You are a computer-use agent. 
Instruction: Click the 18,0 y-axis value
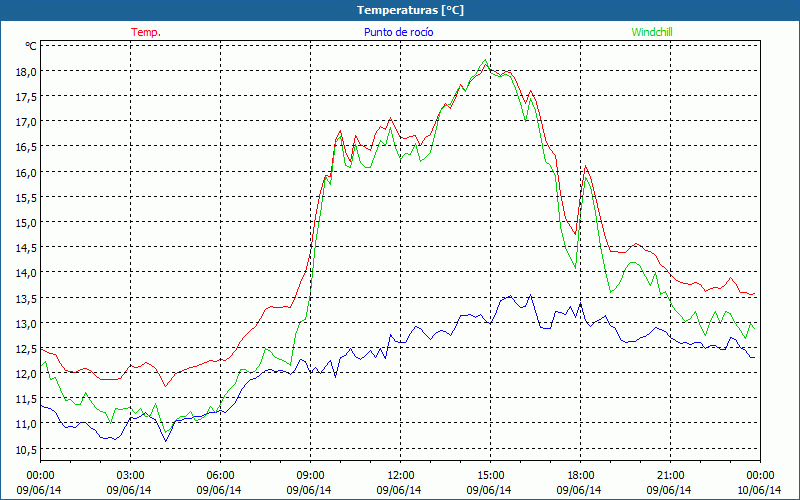(x=27, y=71)
